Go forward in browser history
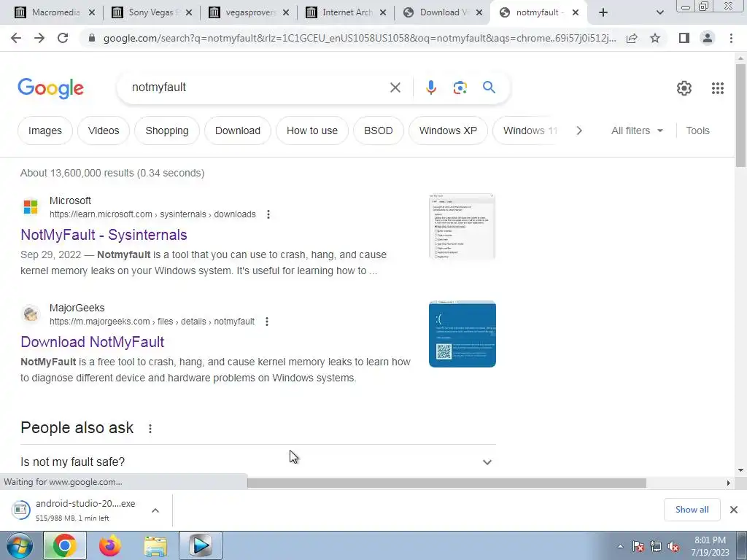747x560 pixels. [39, 38]
